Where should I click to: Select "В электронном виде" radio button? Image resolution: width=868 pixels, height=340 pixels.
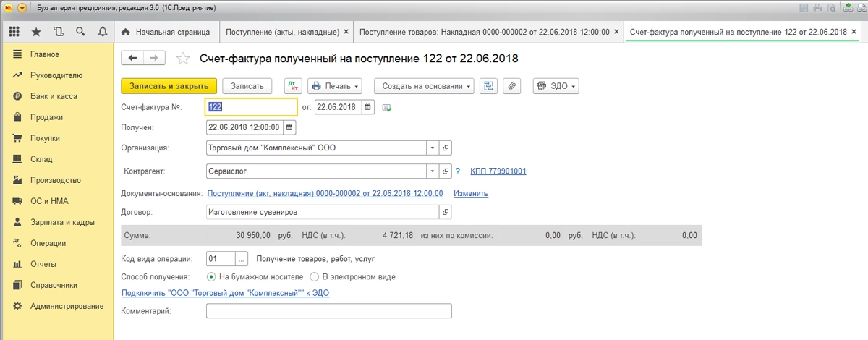point(314,276)
